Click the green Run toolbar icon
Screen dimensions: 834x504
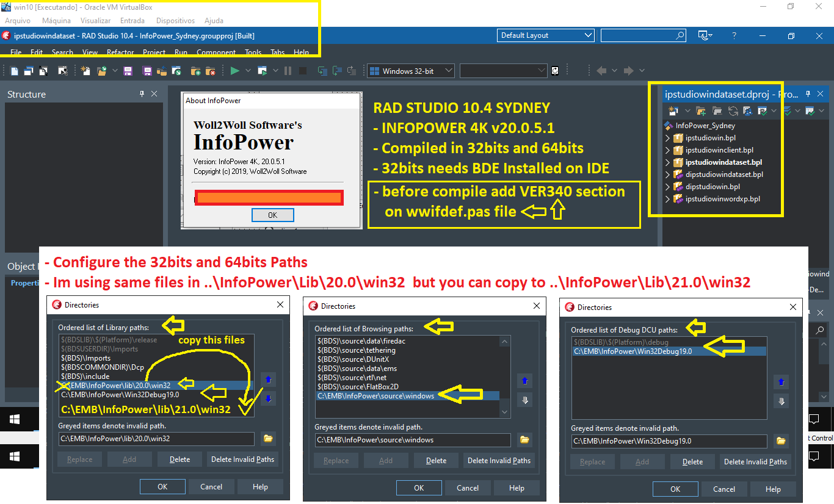pos(234,71)
